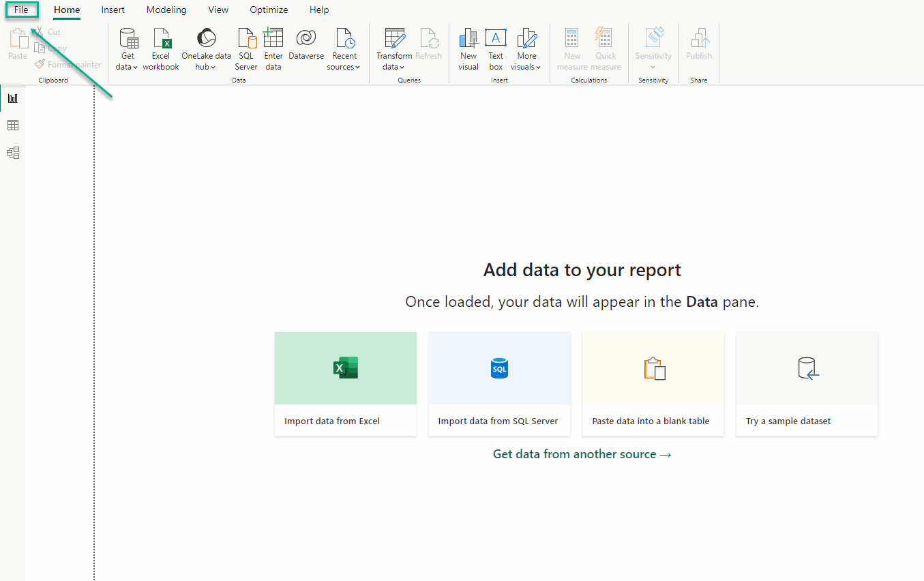Viewport: 924px width, 581px height.
Task: Select the SQL Server data source icon
Action: click(x=246, y=40)
